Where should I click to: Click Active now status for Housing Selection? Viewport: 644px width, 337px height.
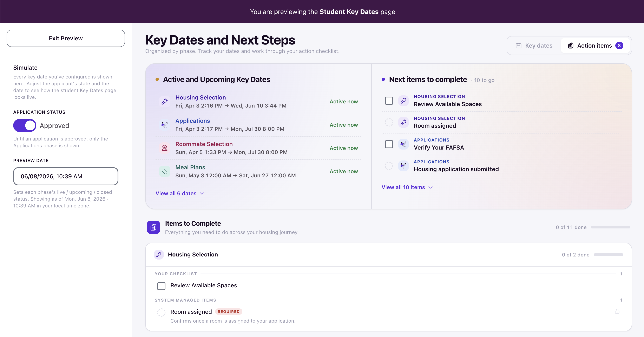[x=344, y=101]
